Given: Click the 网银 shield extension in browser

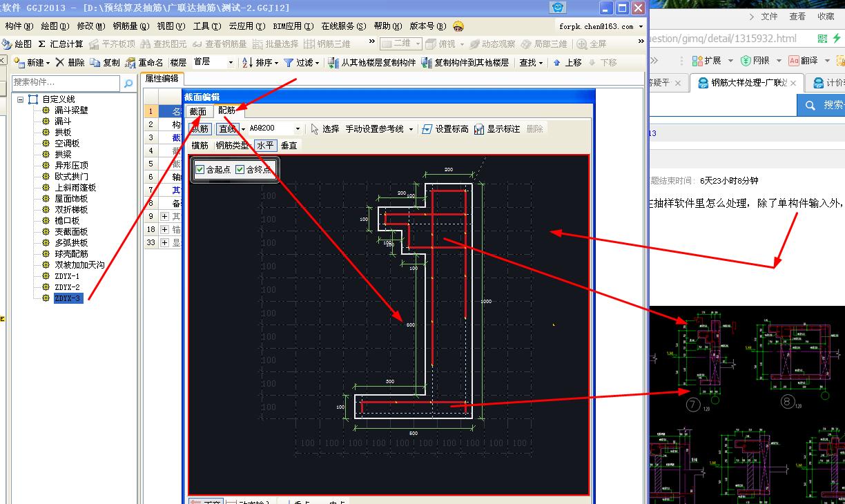Looking at the screenshot, I should 755,61.
